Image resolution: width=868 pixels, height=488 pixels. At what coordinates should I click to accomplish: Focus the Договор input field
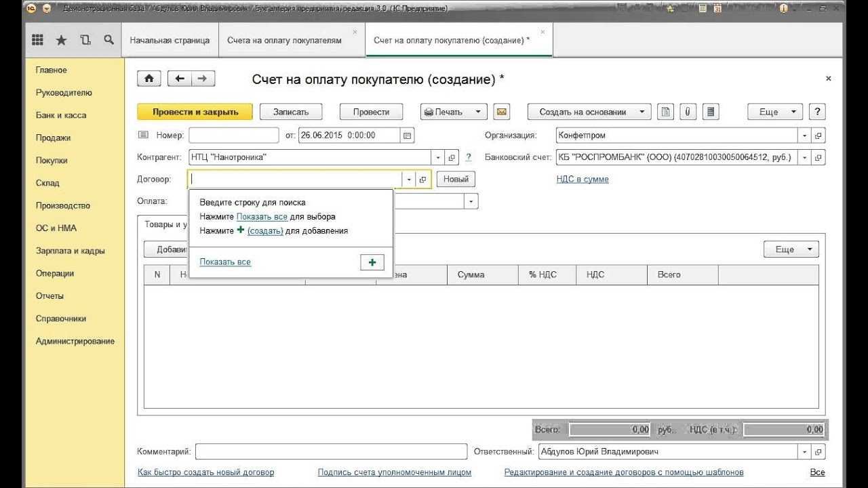295,180
